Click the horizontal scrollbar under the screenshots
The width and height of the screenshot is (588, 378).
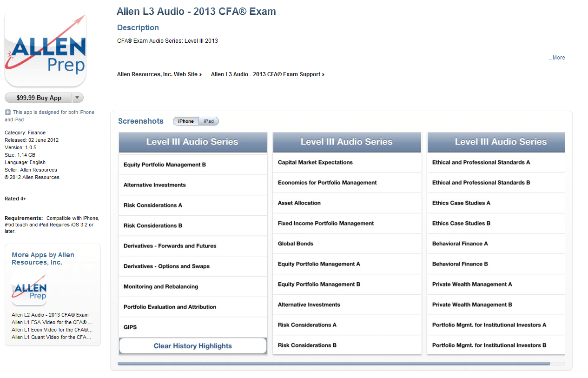(334, 364)
